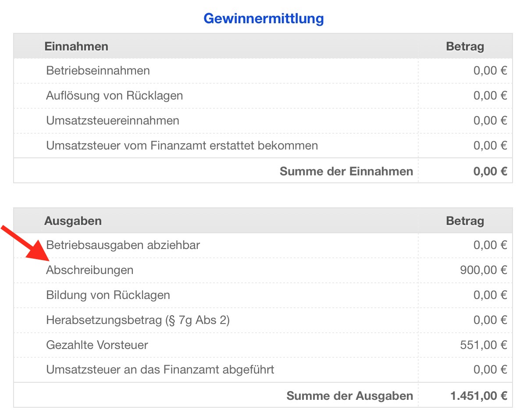Select the 551,00 € Vorsteuer amount

pyautogui.click(x=483, y=345)
